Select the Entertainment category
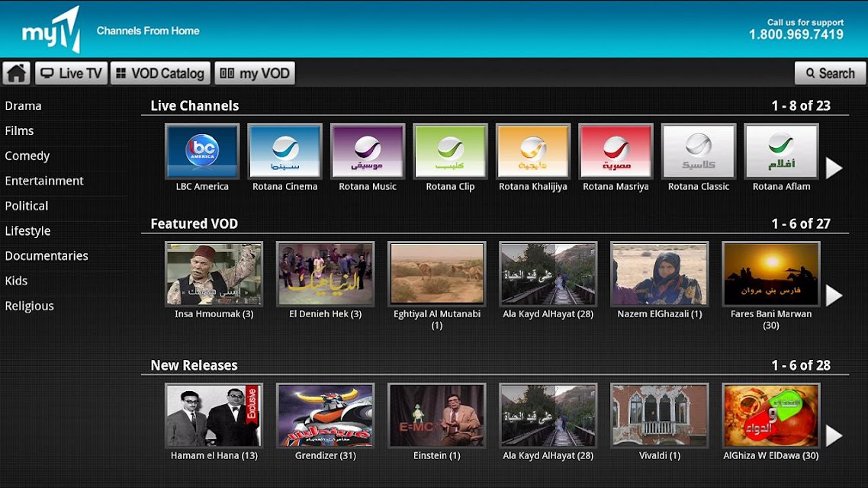 pos(44,181)
